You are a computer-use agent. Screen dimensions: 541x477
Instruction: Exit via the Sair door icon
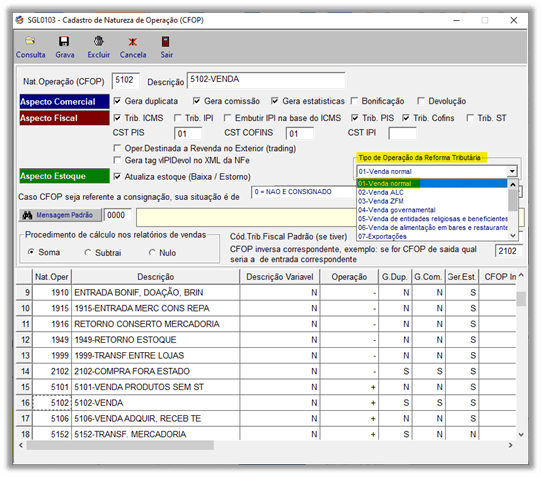(x=166, y=41)
